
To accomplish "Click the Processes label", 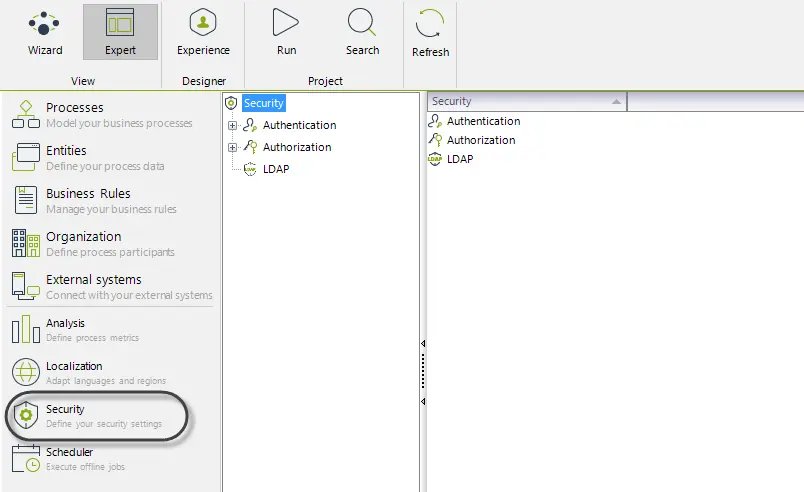I will pos(75,108).
